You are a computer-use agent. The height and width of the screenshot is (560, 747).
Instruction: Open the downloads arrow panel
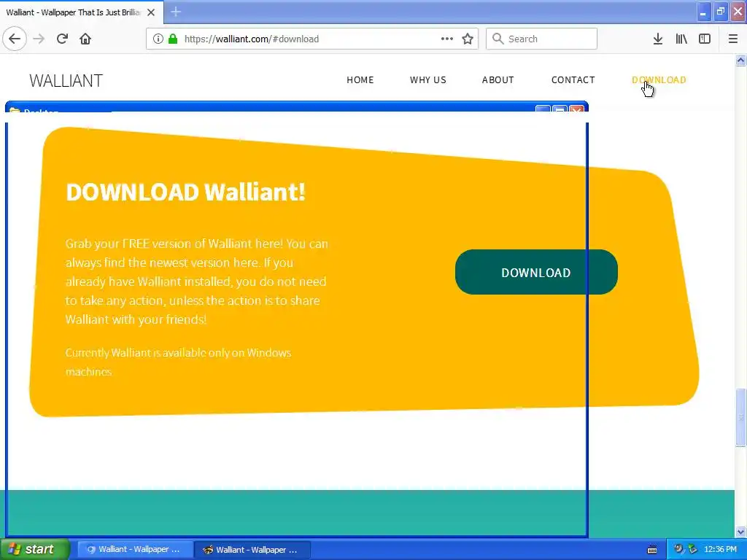(x=658, y=39)
